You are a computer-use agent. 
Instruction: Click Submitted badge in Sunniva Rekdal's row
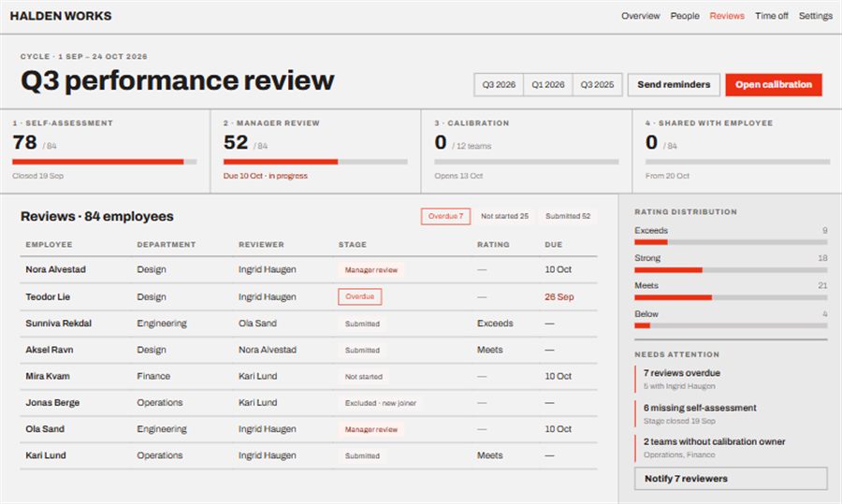coord(362,324)
